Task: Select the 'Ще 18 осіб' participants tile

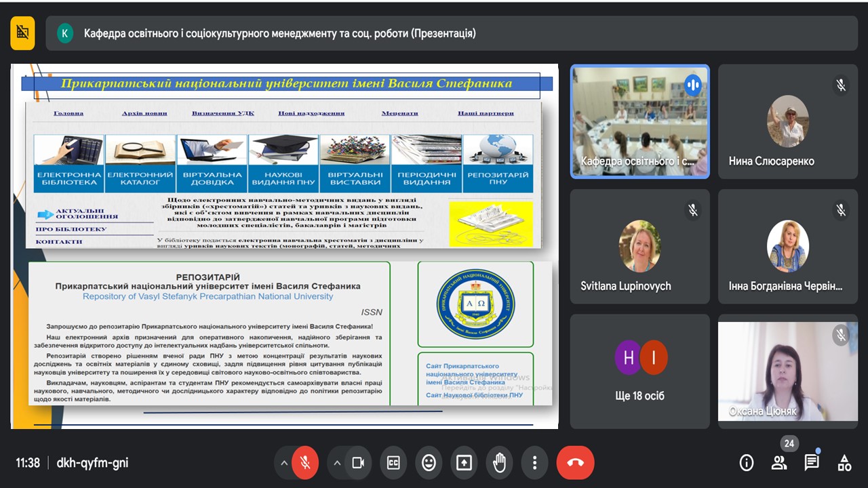Action: point(639,371)
